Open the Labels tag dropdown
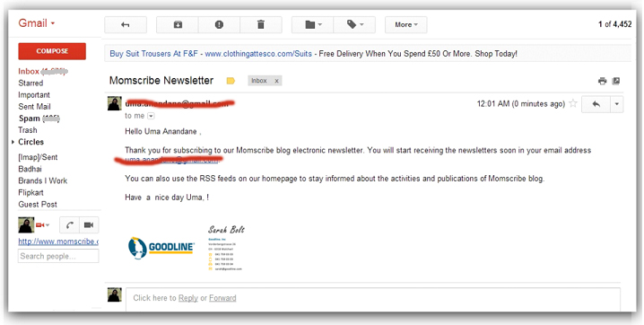Viewport: 644px width, 325px height. tap(355, 24)
